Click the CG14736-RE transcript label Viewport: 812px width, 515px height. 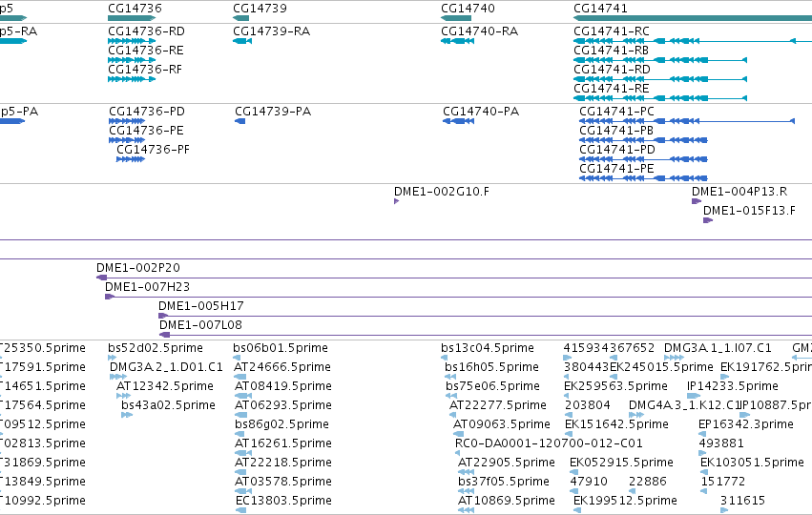(146, 51)
